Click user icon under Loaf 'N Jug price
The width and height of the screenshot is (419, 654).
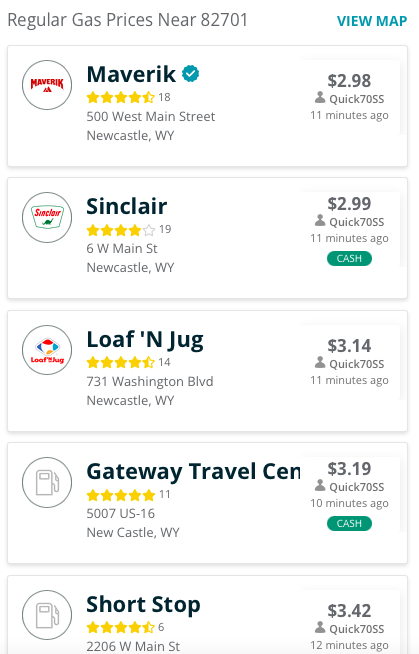(320, 362)
